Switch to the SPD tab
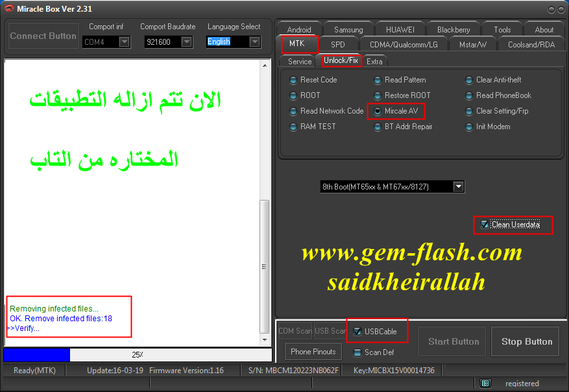The height and width of the screenshot is (392, 569). 338,44
